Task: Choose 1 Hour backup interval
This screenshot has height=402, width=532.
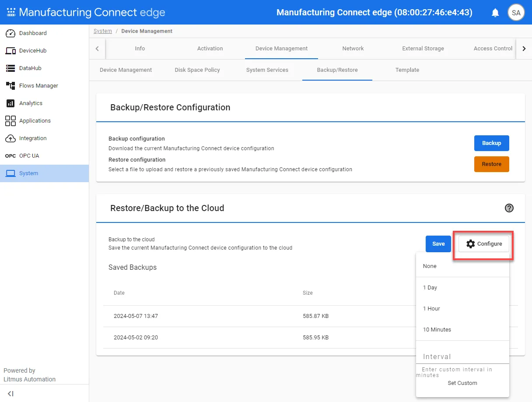Action: click(462, 309)
